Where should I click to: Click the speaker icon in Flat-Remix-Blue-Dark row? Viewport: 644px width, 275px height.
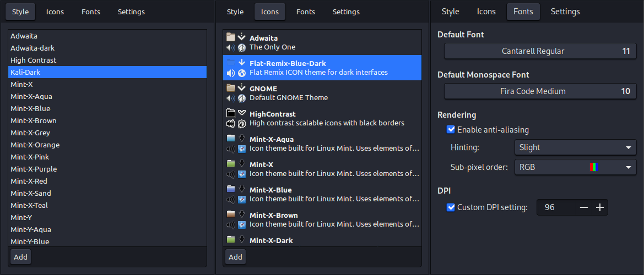click(x=231, y=73)
